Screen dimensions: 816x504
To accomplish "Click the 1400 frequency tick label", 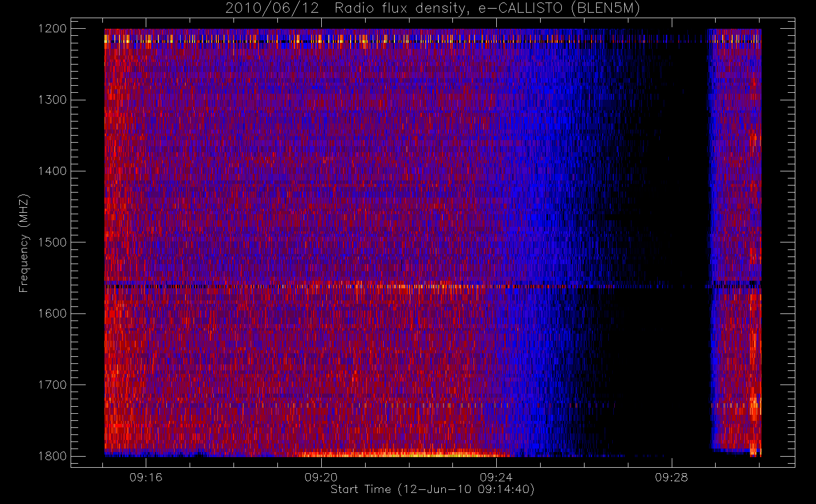I will point(52,171).
